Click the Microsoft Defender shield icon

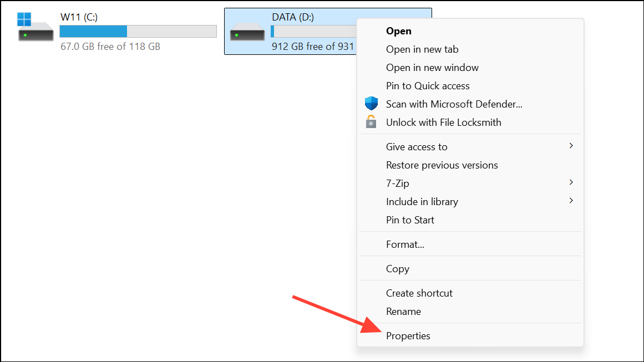pyautogui.click(x=371, y=104)
